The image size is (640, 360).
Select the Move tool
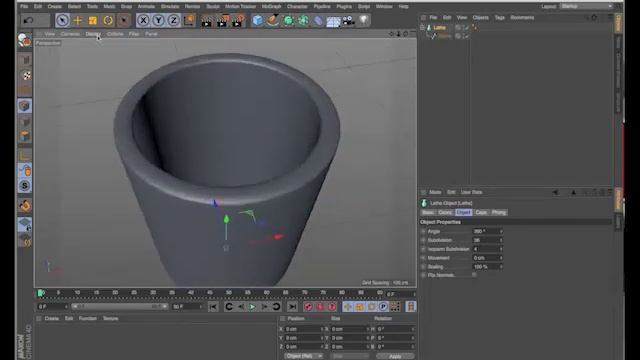tap(78, 20)
